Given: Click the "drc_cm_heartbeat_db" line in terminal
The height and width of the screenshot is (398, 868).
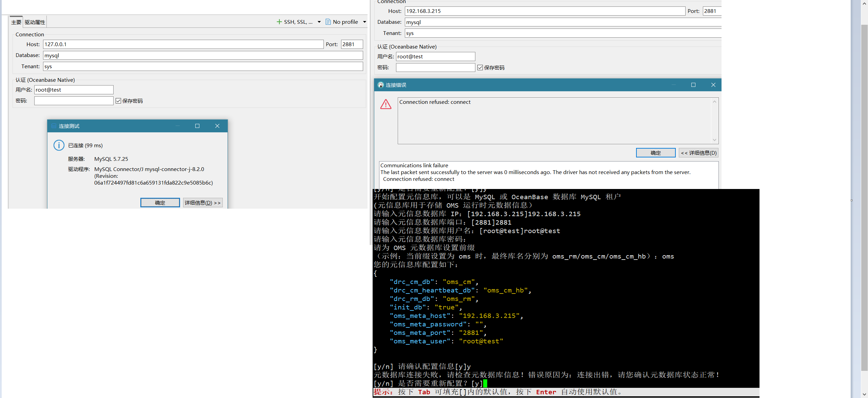Looking at the screenshot, I should coord(460,290).
